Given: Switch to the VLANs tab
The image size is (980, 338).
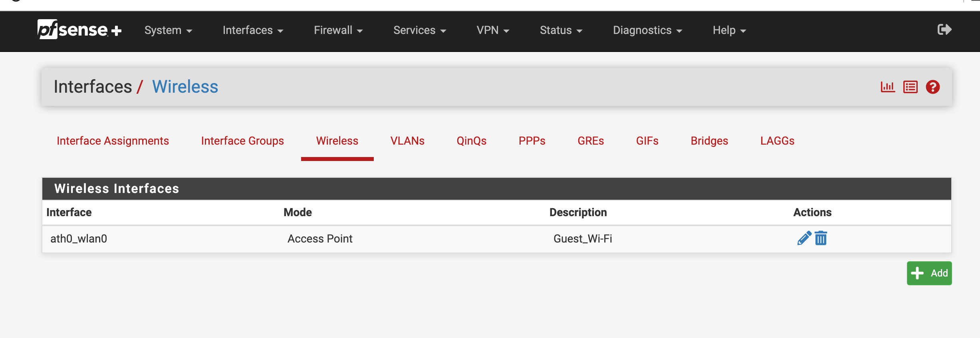Looking at the screenshot, I should pos(407,141).
